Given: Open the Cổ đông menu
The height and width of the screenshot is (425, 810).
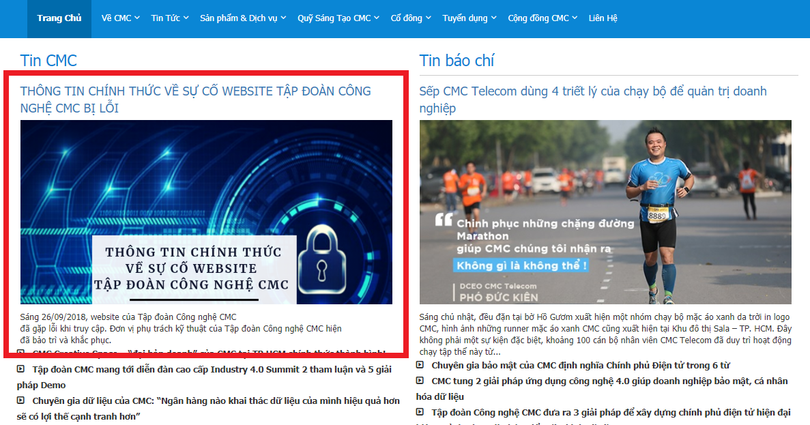Looking at the screenshot, I should pos(411,18).
